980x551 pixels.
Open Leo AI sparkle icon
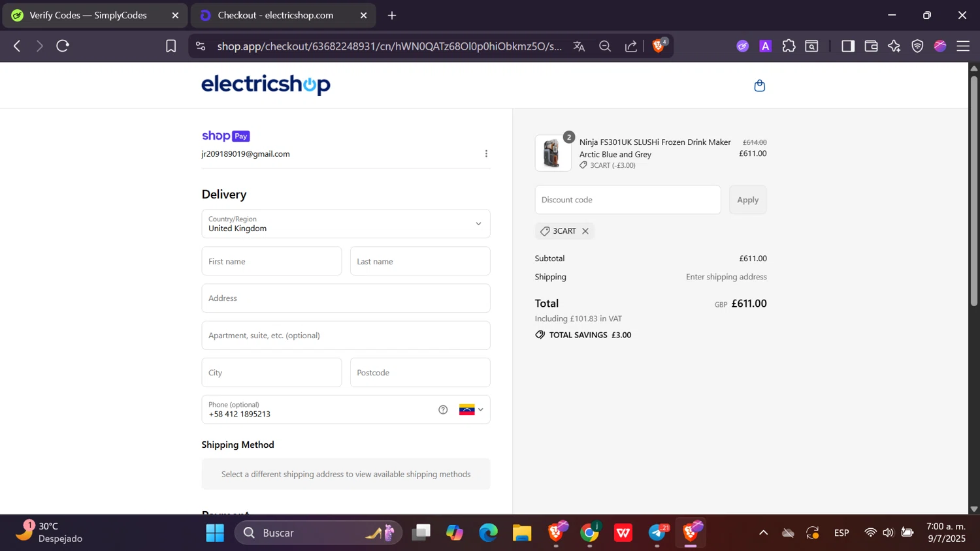pyautogui.click(x=894, y=46)
